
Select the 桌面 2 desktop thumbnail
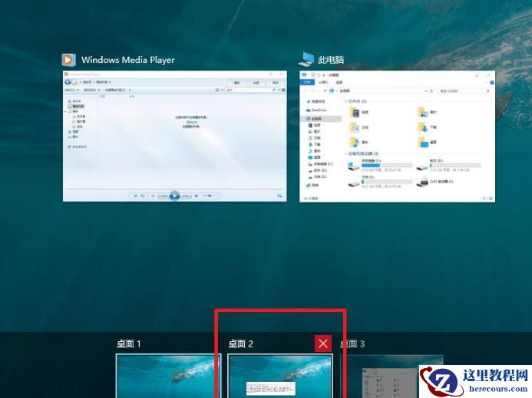[x=280, y=376]
